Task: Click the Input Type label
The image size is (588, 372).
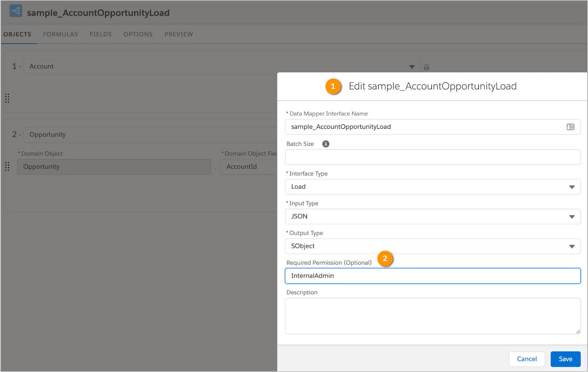Action: [304, 203]
